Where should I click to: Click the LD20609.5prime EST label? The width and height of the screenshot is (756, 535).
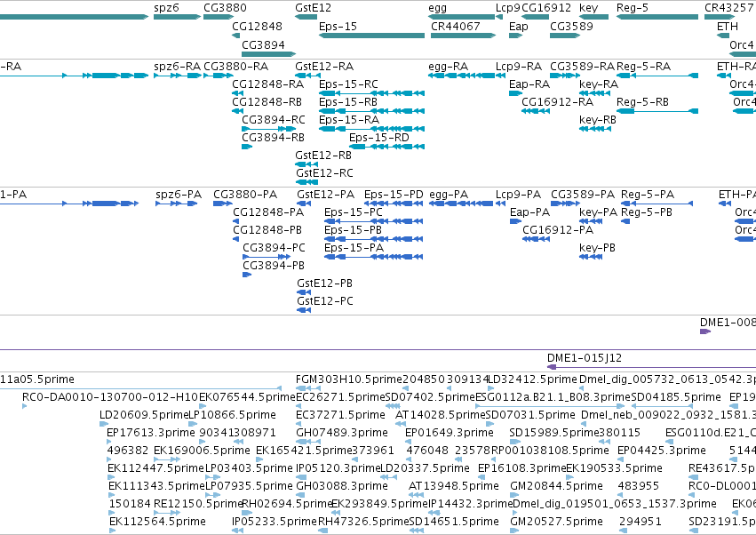tap(143, 415)
